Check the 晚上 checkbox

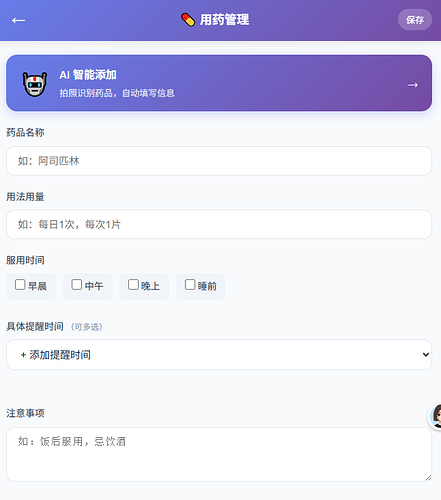(133, 285)
